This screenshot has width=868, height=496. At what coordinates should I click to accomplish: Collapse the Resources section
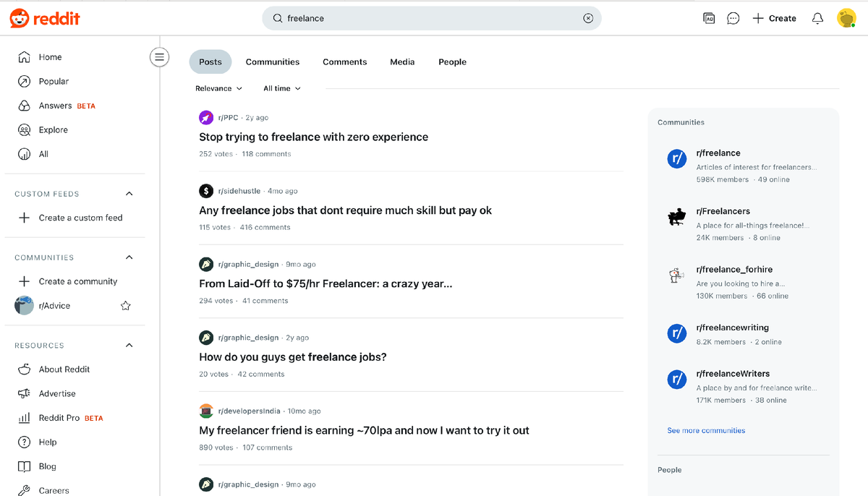(x=129, y=346)
